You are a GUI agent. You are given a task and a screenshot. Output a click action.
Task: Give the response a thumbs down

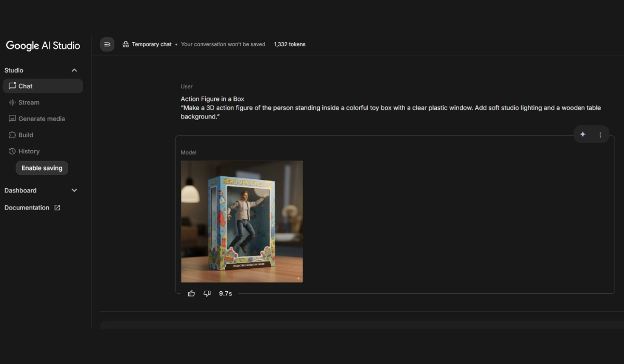(x=207, y=294)
